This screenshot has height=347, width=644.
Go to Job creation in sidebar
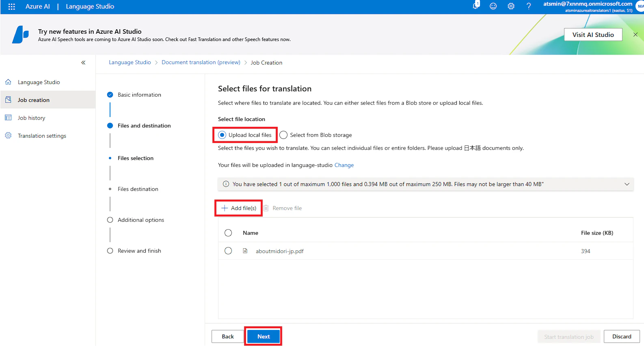click(33, 100)
